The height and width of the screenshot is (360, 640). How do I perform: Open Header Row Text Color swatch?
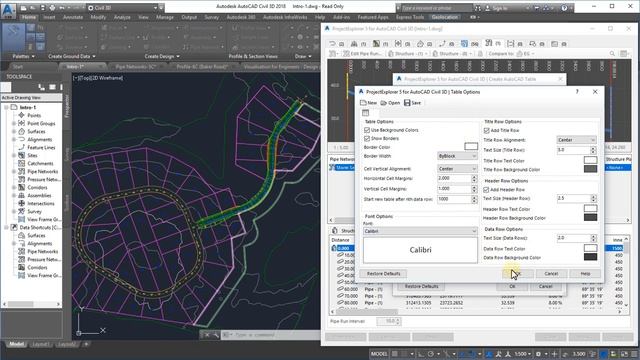point(591,209)
